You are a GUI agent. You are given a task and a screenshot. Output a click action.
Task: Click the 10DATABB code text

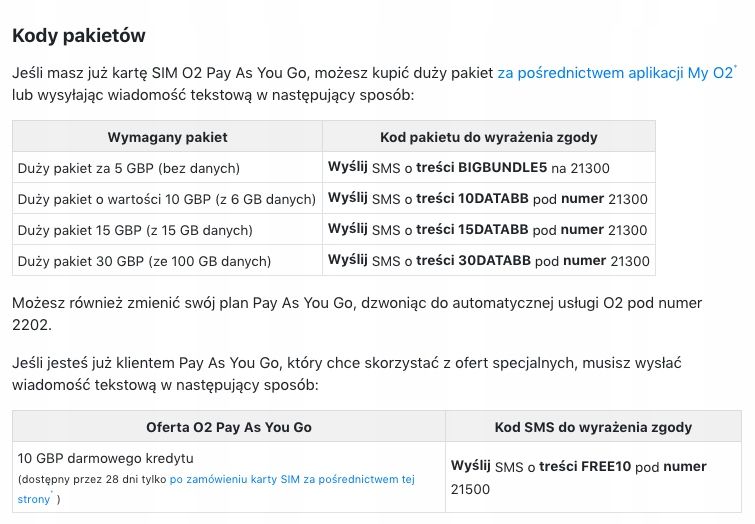point(493,198)
